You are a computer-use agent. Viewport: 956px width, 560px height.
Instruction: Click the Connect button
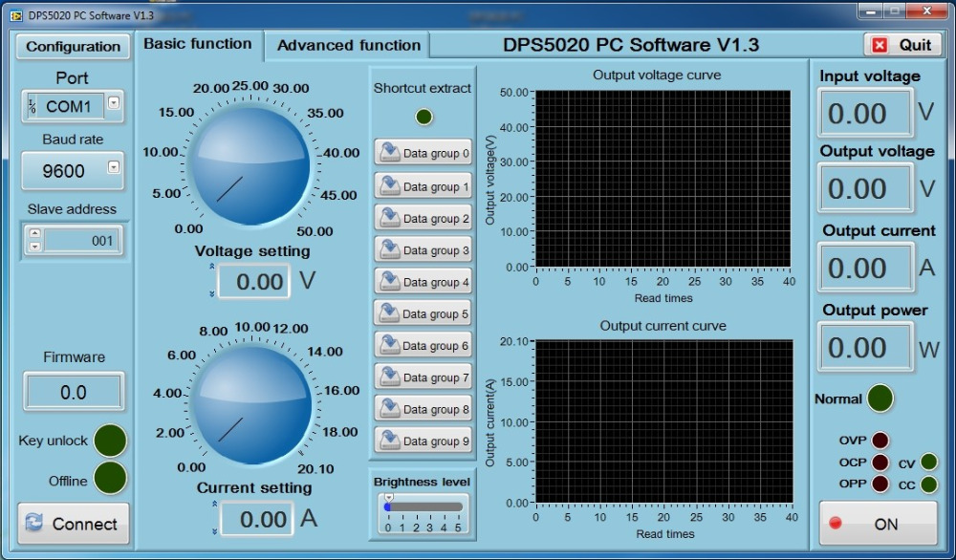[74, 524]
